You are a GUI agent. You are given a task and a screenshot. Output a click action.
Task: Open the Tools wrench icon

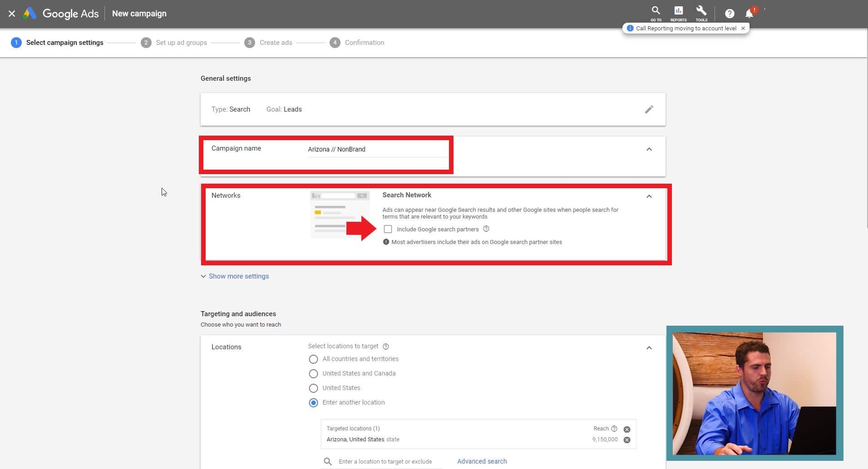tap(701, 13)
